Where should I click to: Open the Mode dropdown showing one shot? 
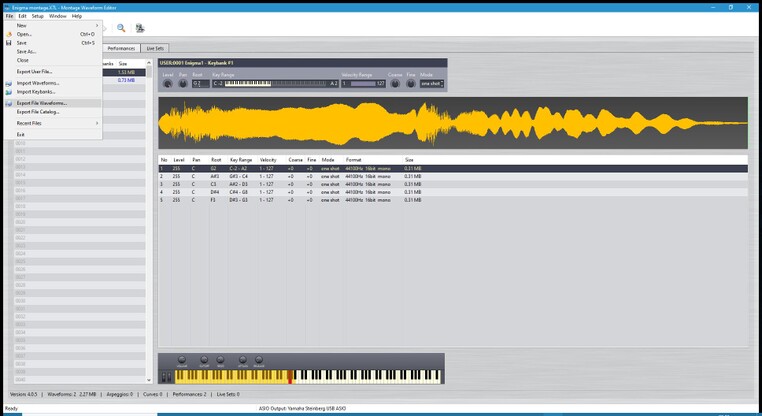431,84
